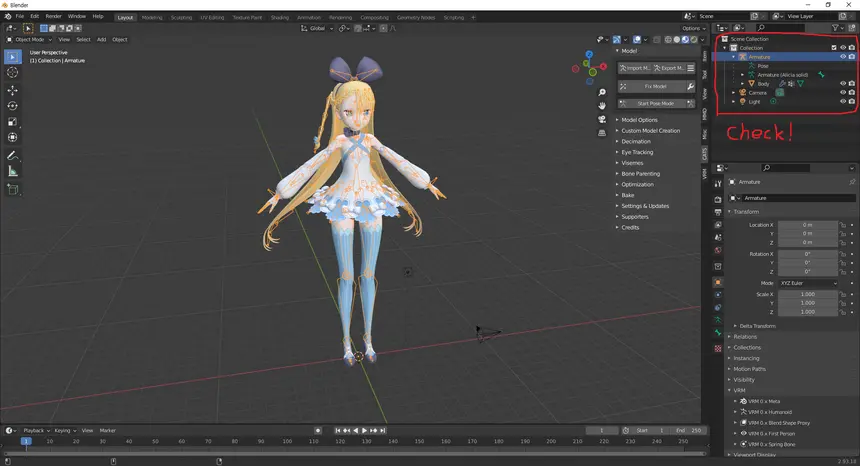This screenshot has height=466, width=860.
Task: Select the Rotate tool
Action: click(13, 106)
